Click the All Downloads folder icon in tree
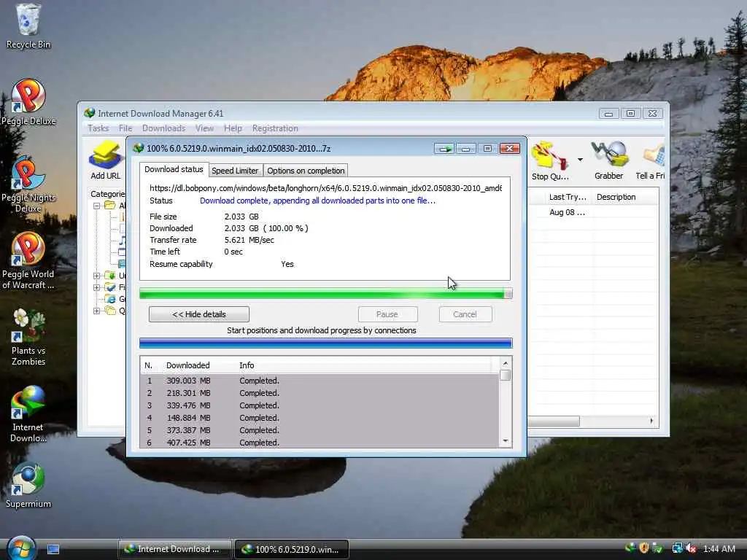 coord(110,205)
